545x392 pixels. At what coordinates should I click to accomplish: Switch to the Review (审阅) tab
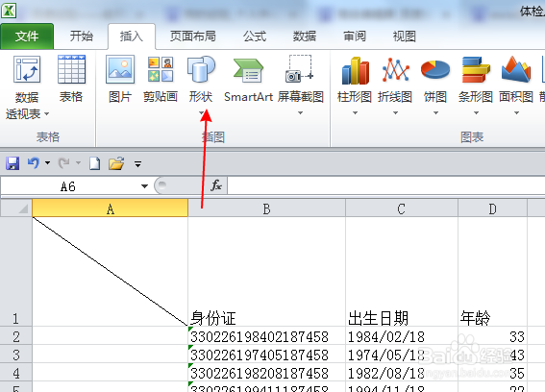coord(355,37)
